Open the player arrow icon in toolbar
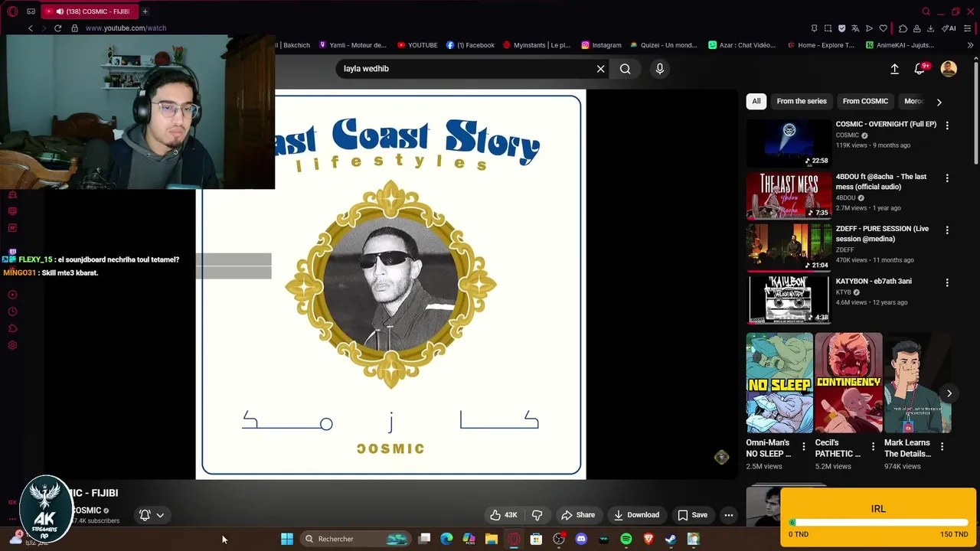 point(869,28)
